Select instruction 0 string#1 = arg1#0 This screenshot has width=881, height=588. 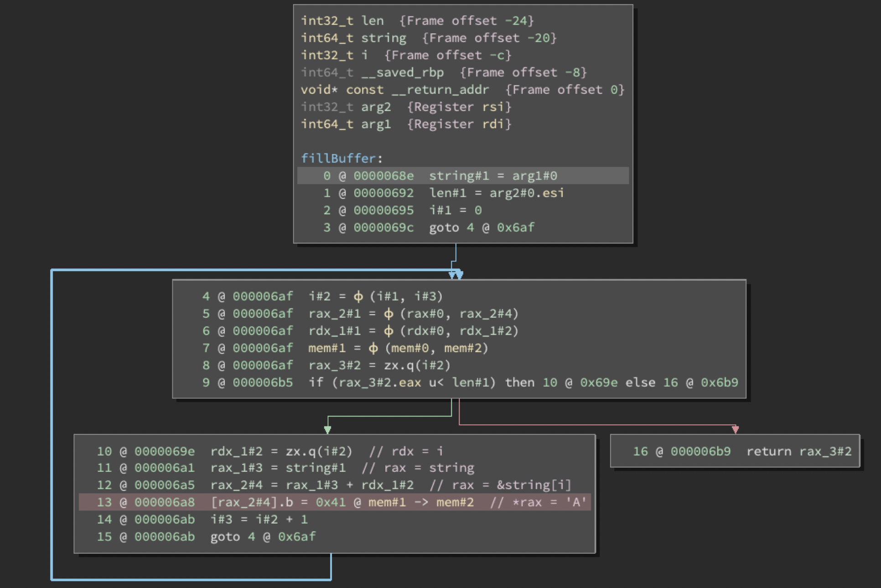[x=492, y=175]
